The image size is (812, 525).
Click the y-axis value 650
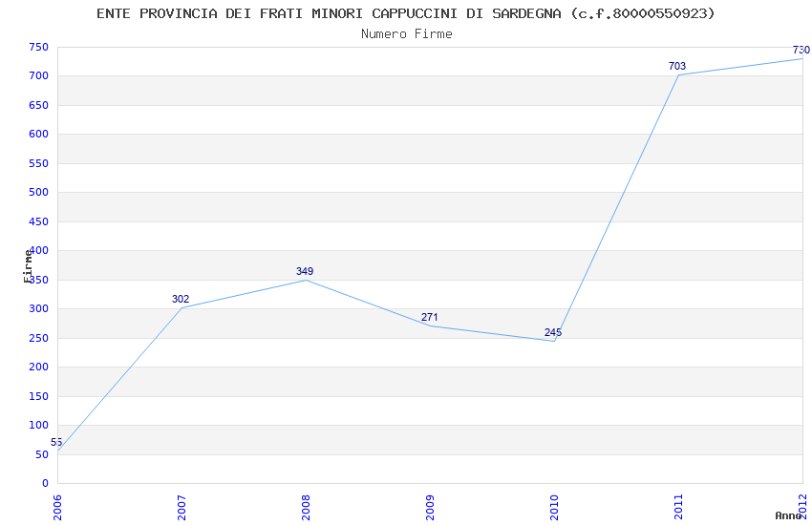(x=39, y=105)
